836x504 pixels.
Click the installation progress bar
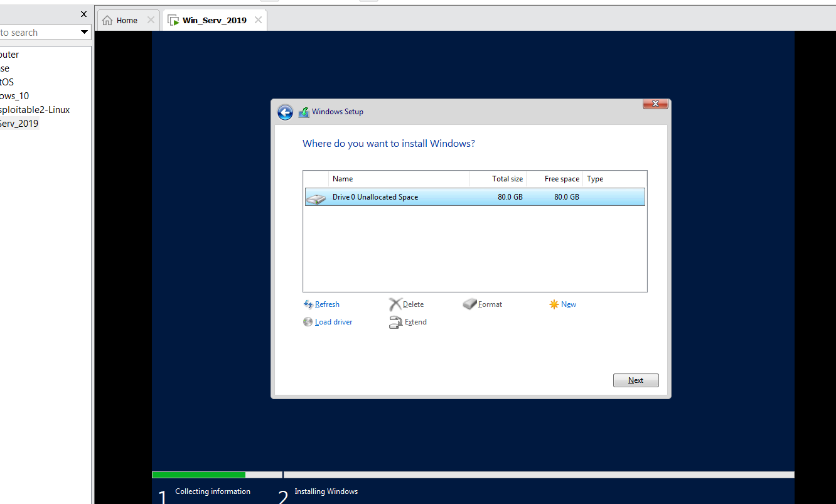473,475
